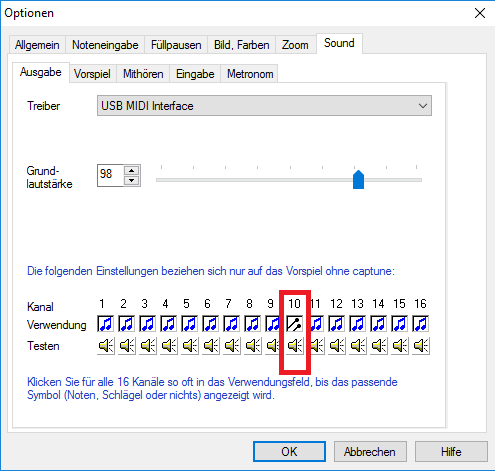
Task: Play test sound for channel 8
Action: click(x=253, y=346)
